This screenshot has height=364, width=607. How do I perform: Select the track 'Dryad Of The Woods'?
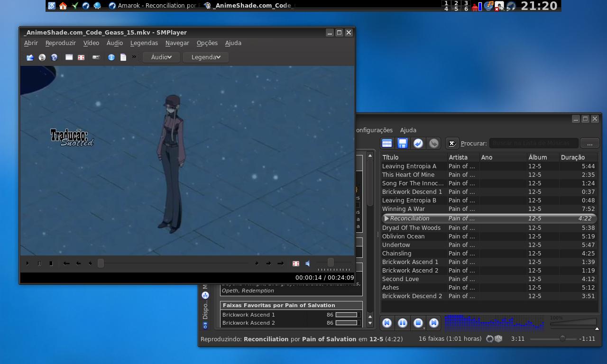coord(489,228)
